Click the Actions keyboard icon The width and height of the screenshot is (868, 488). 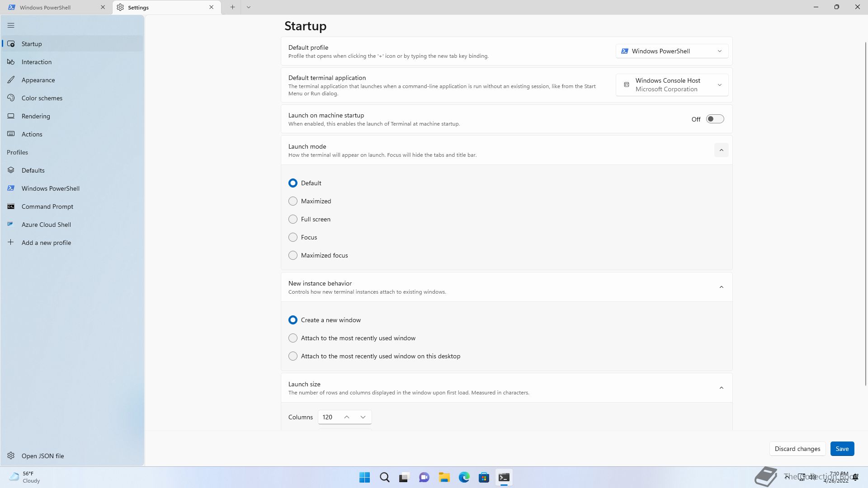[11, 134]
